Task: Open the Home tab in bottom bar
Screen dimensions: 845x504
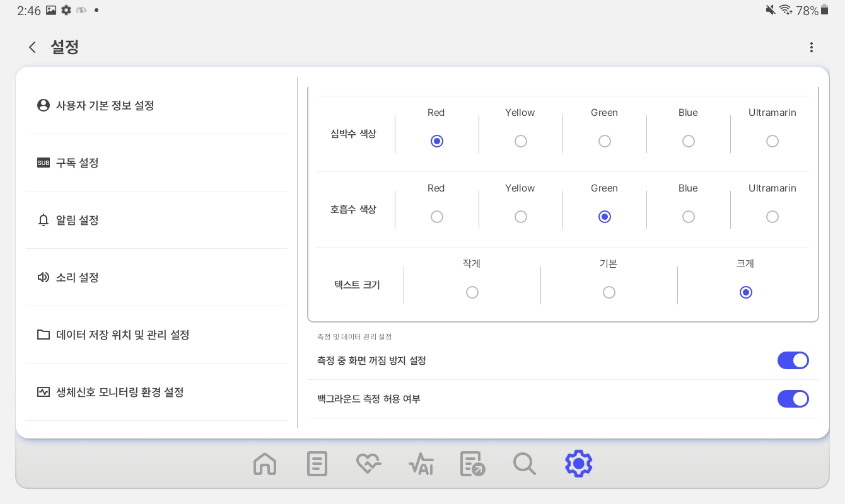Action: (x=265, y=464)
